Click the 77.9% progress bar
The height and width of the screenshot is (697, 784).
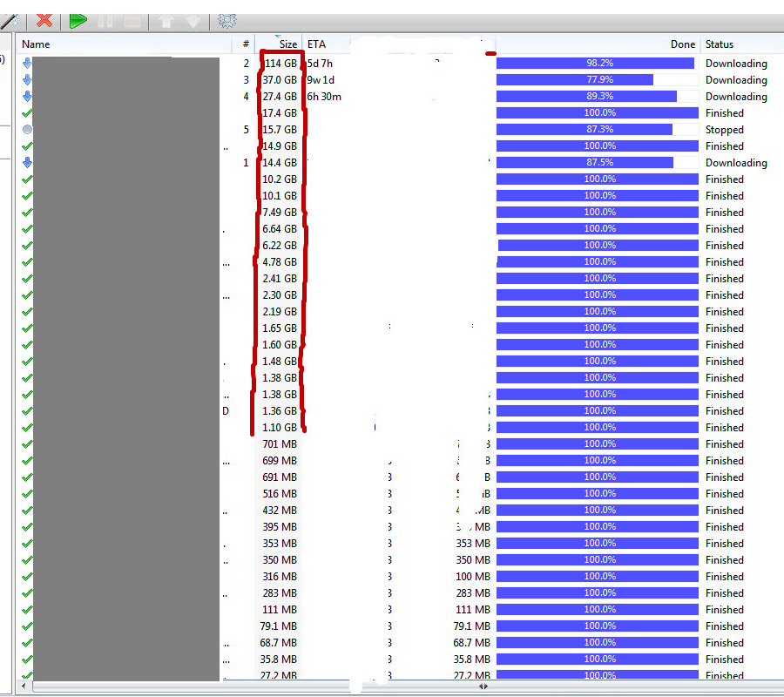[598, 79]
